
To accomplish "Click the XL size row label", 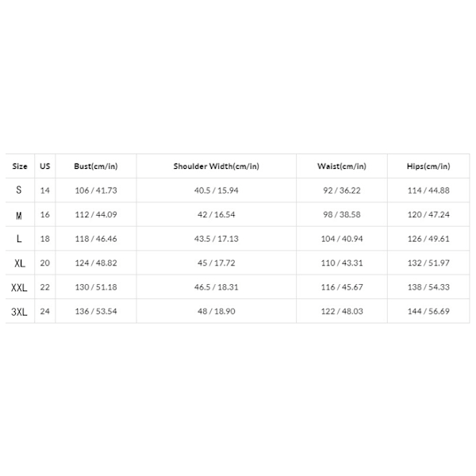I will point(20,263).
